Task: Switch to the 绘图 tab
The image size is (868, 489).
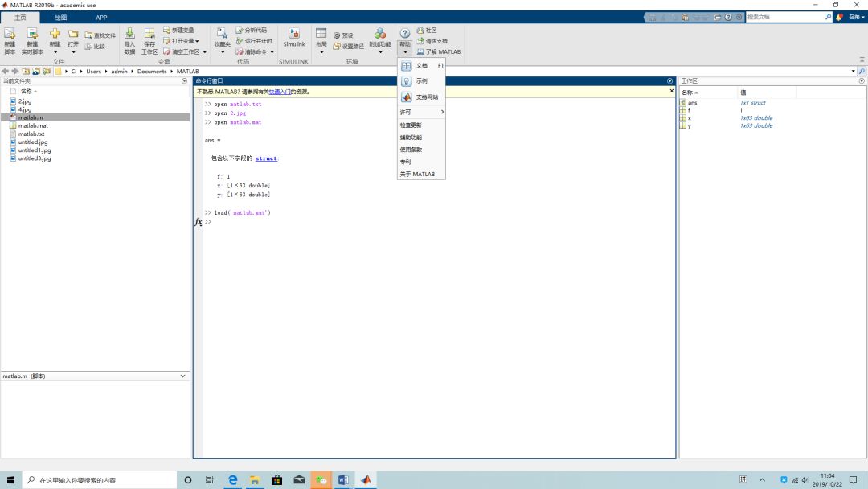Action: click(61, 18)
